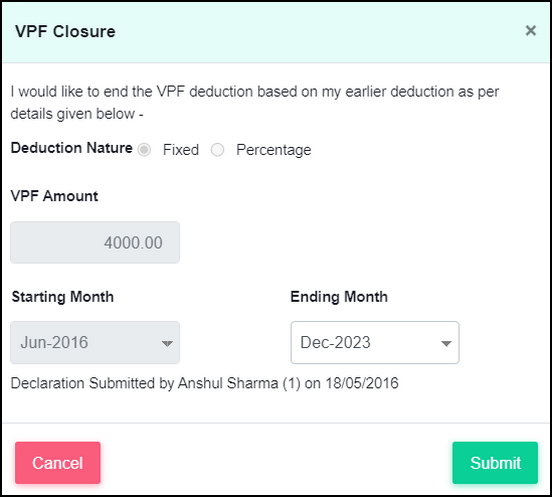This screenshot has height=497, width=552.
Task: Click the mint-colored dialog header bar
Action: (x=276, y=32)
